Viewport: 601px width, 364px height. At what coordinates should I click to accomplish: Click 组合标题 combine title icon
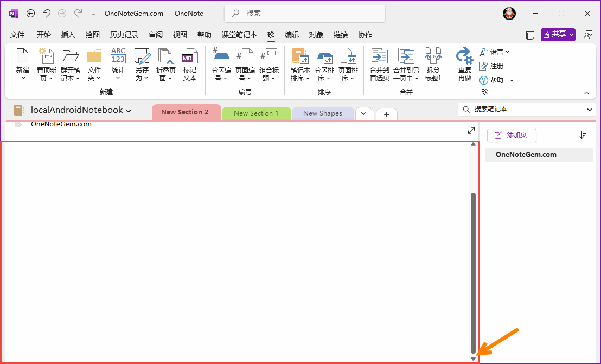tap(269, 56)
